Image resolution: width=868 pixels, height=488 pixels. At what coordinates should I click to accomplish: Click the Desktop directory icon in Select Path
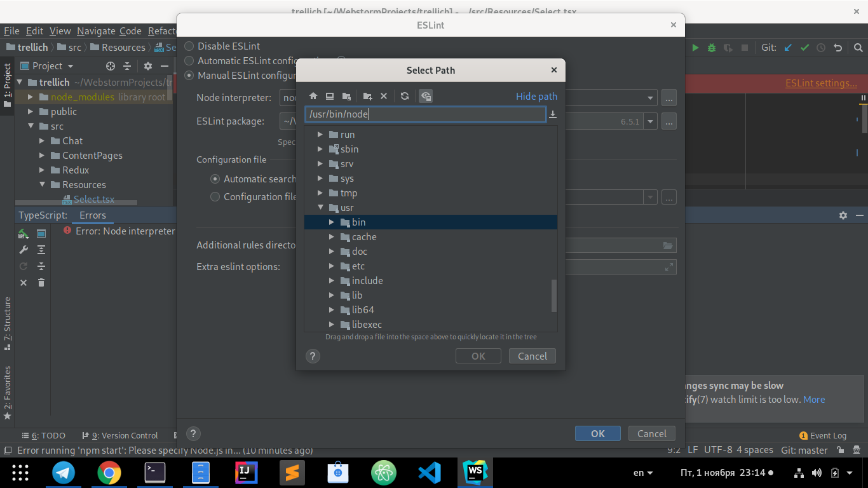pyautogui.click(x=330, y=96)
